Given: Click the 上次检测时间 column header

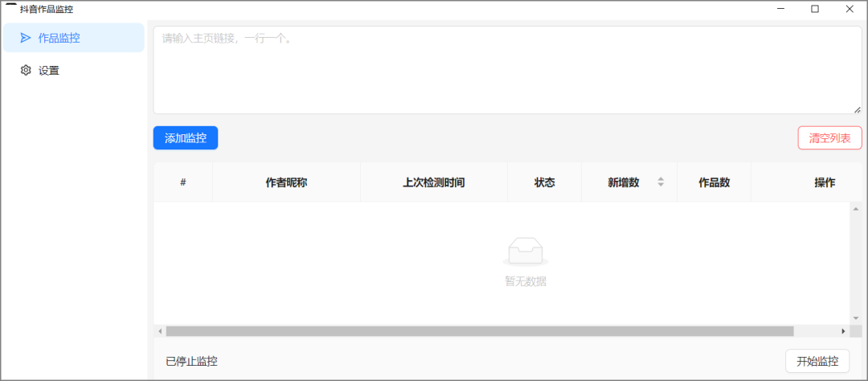Looking at the screenshot, I should click(433, 182).
